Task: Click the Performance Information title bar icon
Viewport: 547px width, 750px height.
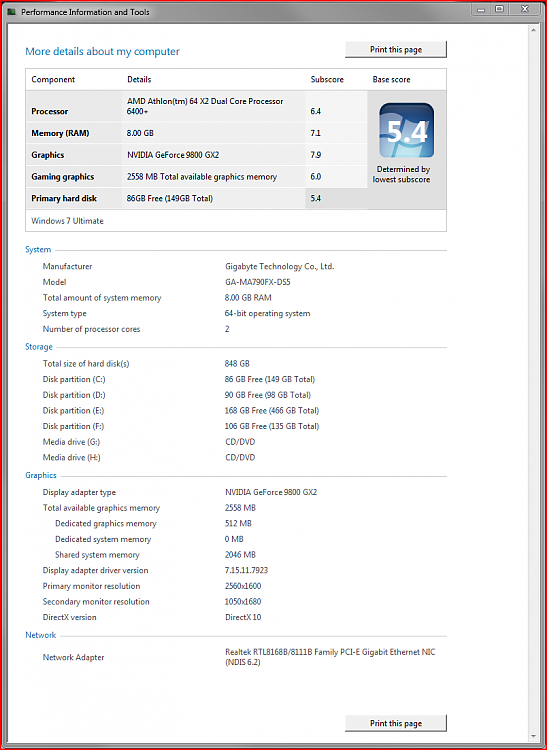Action: point(12,12)
